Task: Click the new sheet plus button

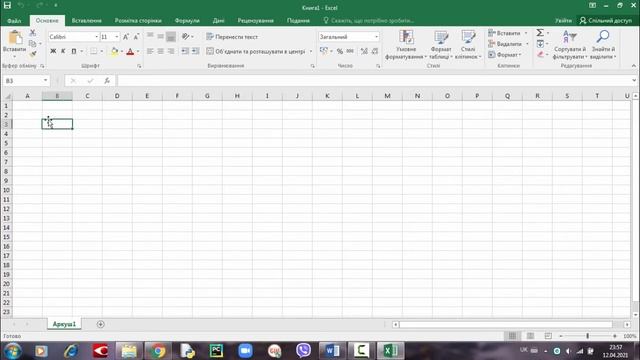Action: coord(100,324)
